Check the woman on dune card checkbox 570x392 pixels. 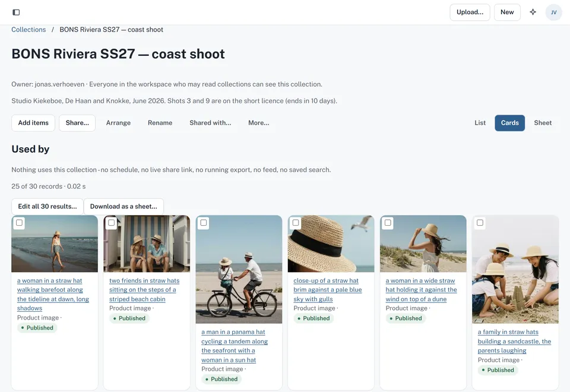388,223
